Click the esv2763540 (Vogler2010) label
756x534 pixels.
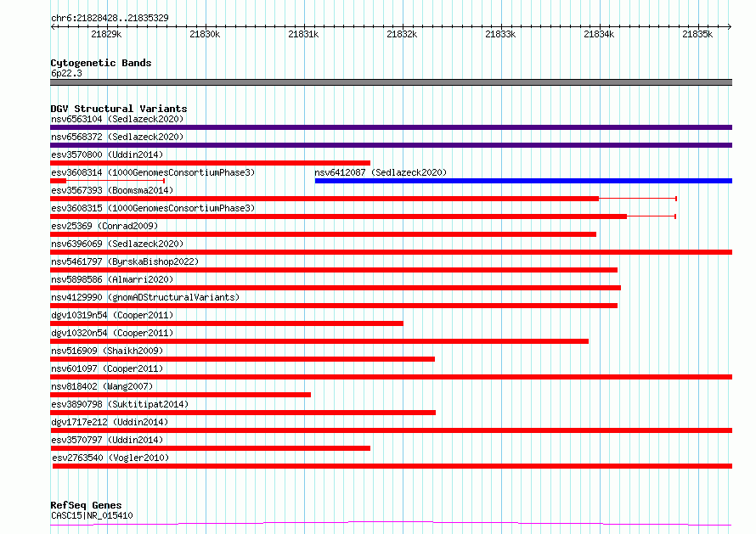coord(110,458)
